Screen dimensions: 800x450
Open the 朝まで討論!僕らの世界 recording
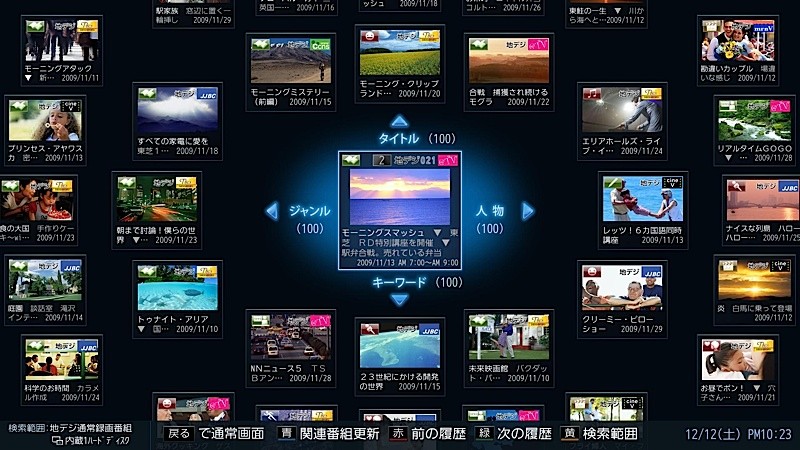tap(157, 210)
